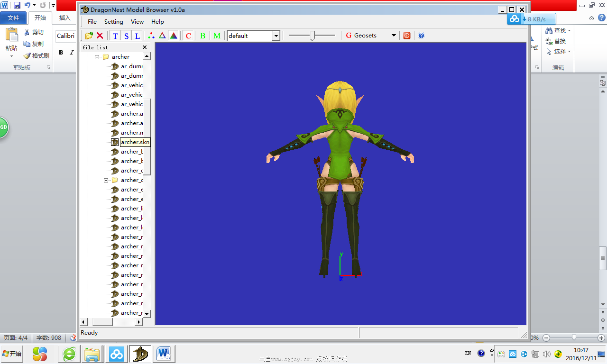Click the 开始 Start button on taskbar

tap(11, 354)
